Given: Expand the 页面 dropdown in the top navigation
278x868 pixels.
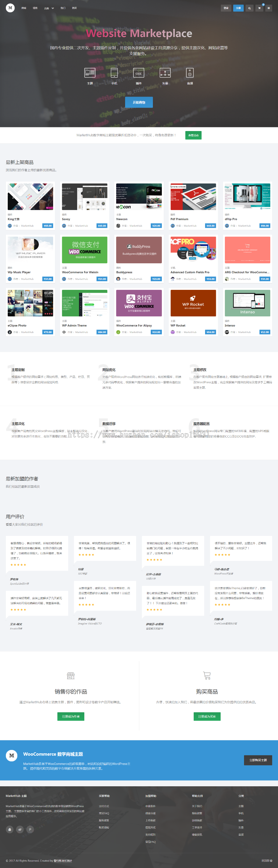Looking at the screenshot, I should tap(49, 8).
